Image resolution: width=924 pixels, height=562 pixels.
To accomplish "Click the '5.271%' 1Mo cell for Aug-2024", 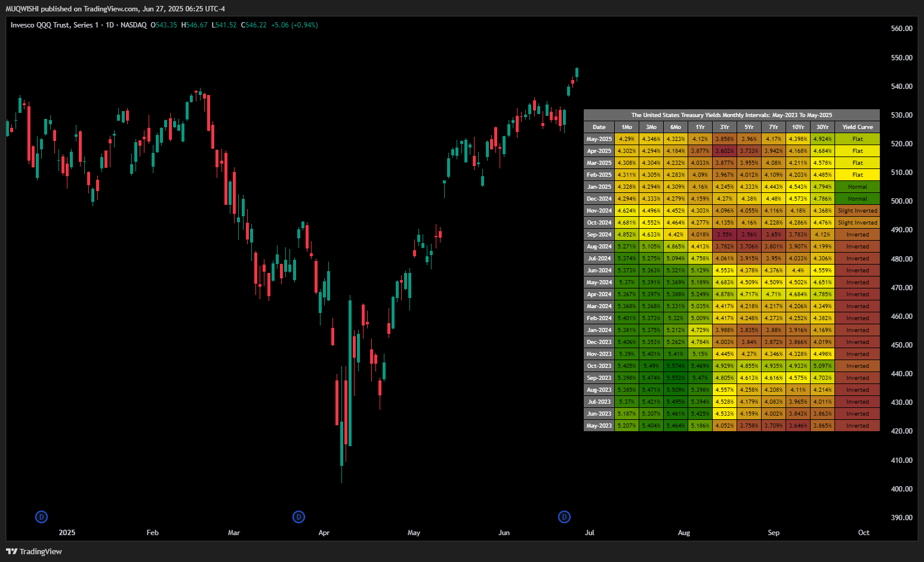I will tap(627, 247).
